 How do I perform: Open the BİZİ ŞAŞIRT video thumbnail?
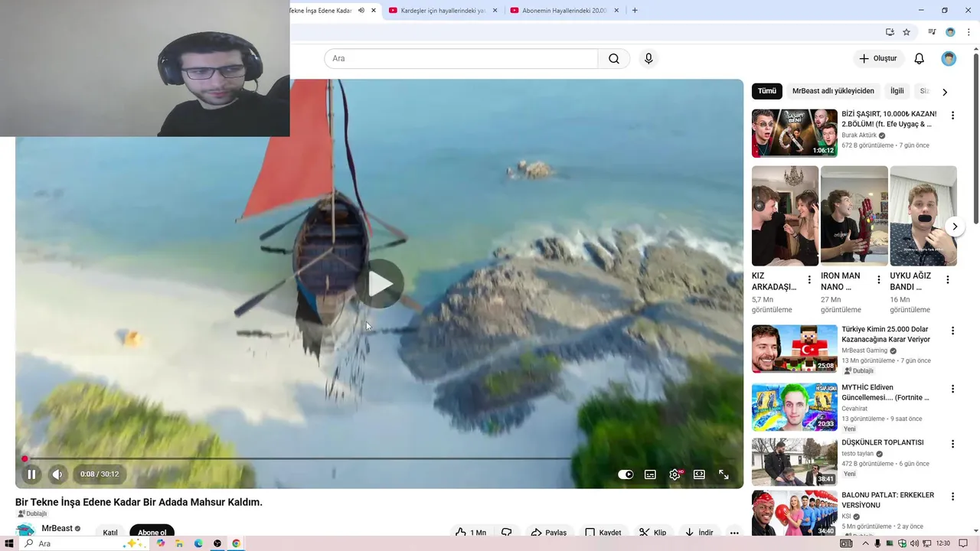(x=795, y=133)
